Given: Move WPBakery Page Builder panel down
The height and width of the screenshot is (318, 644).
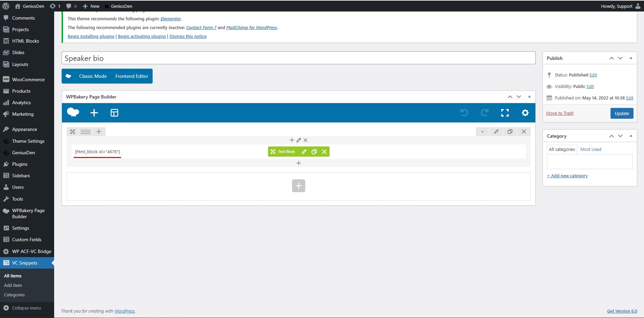Looking at the screenshot, I should tap(519, 97).
